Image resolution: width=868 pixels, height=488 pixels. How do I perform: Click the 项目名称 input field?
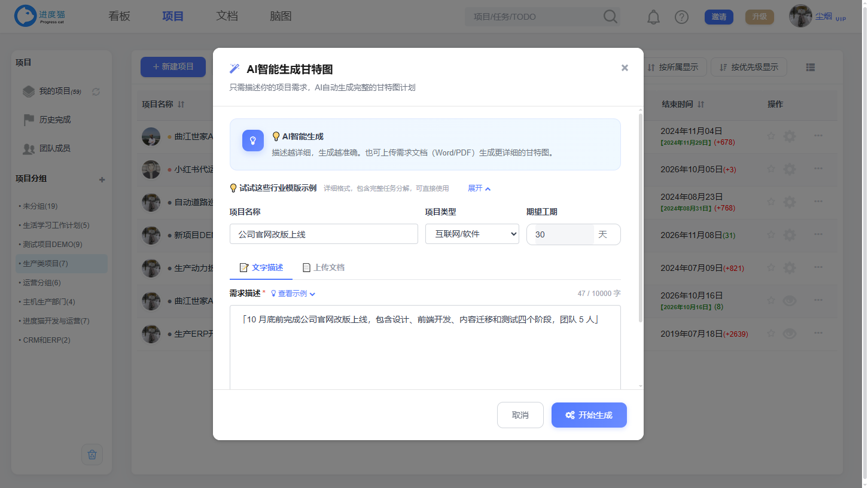[324, 234]
